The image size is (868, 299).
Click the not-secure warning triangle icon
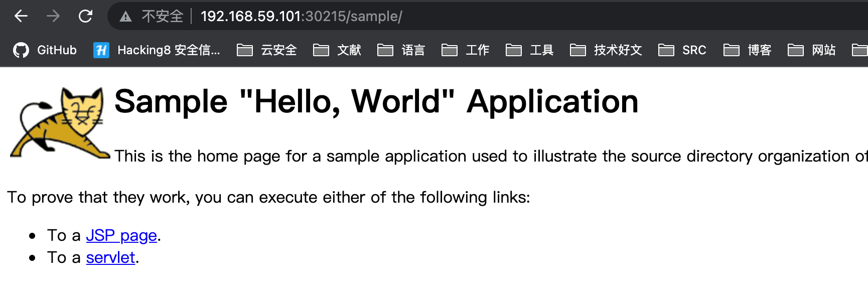pyautogui.click(x=125, y=17)
